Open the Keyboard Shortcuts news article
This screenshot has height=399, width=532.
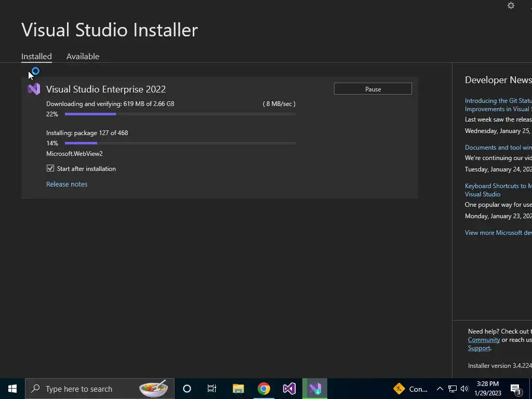coord(498,190)
